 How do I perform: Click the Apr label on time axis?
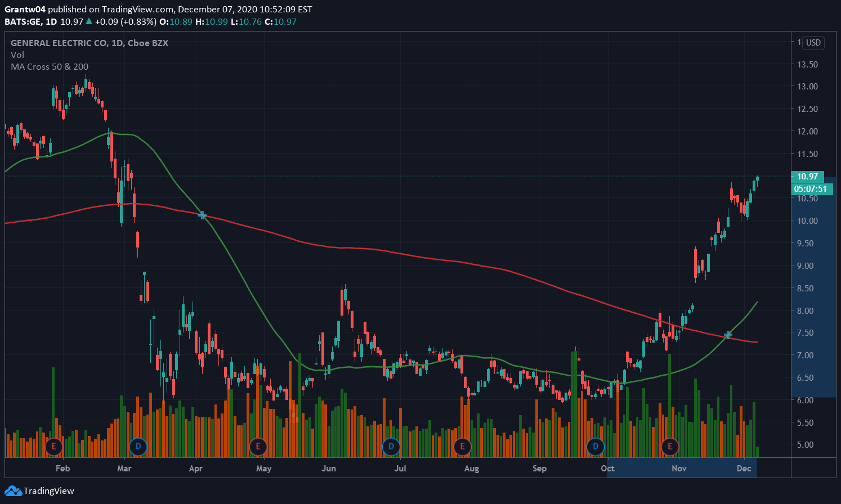click(196, 469)
